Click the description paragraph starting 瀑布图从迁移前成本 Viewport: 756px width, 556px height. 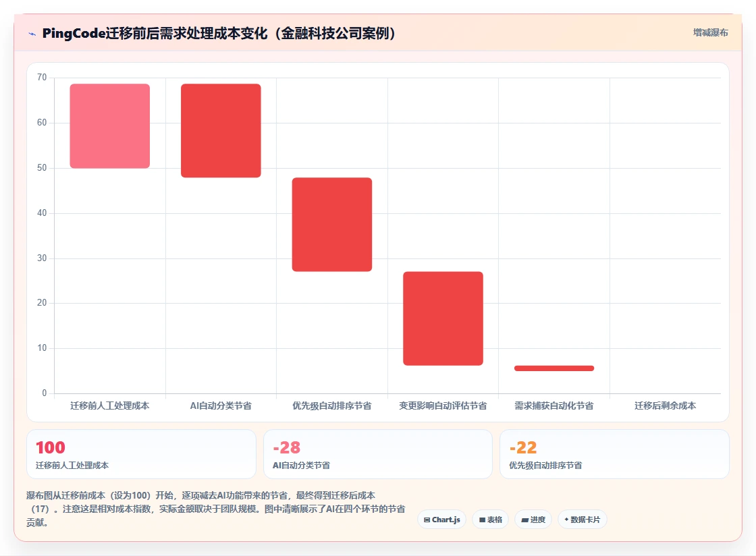click(215, 509)
